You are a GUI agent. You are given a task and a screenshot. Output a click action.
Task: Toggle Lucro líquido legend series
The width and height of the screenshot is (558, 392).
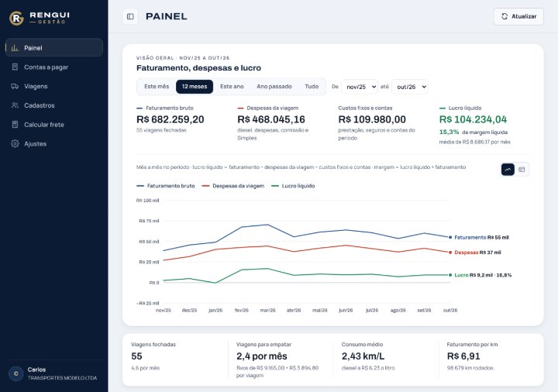(x=293, y=186)
